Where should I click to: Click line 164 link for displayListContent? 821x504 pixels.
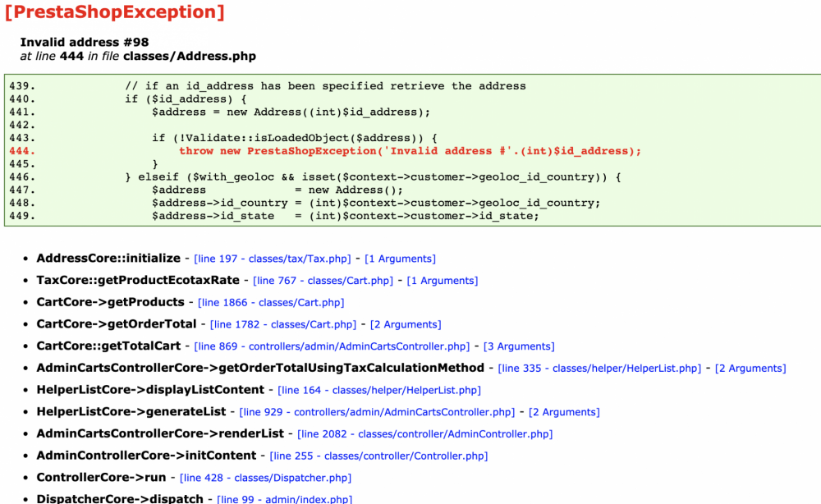(x=379, y=390)
